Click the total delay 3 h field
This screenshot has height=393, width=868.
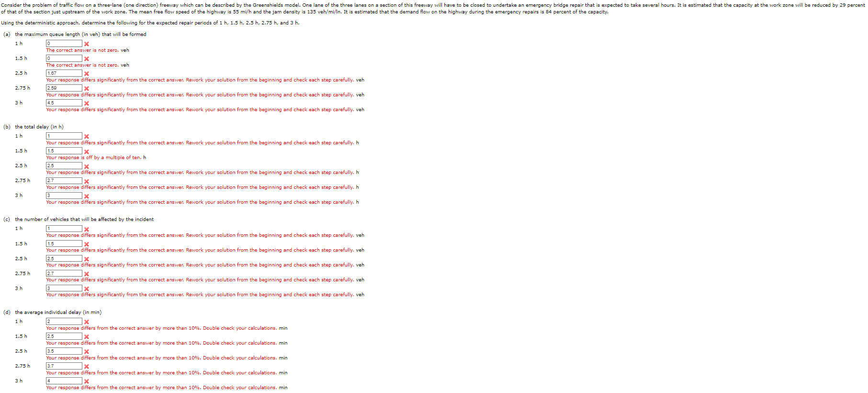(64, 196)
